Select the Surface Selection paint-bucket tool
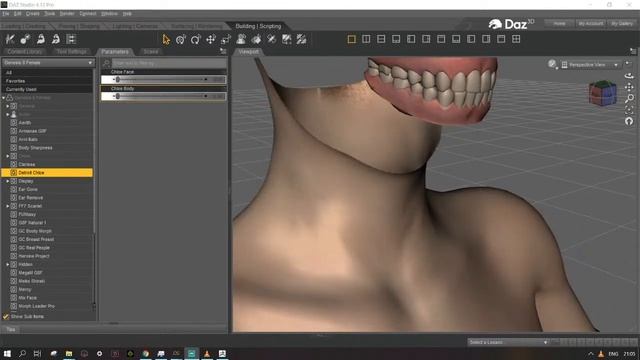 pos(256,39)
